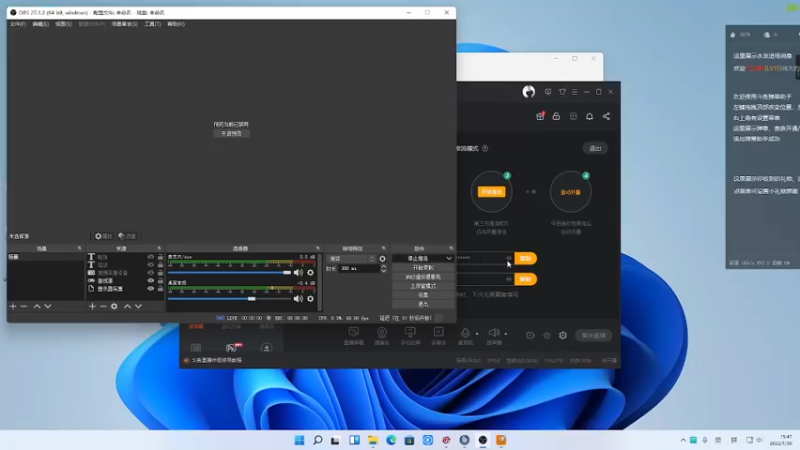Add a new scene with the plus icon
Image resolution: width=800 pixels, height=450 pixels.
(13, 306)
